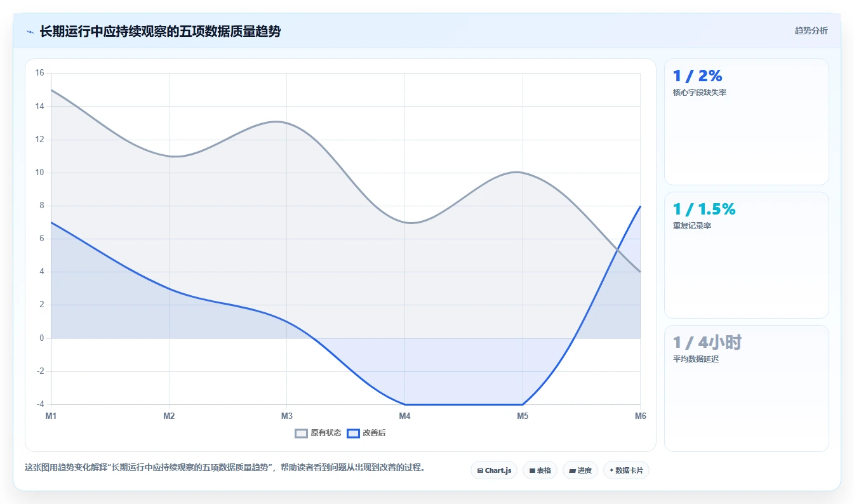Toggle the 原有状态 legend color box

[301, 433]
